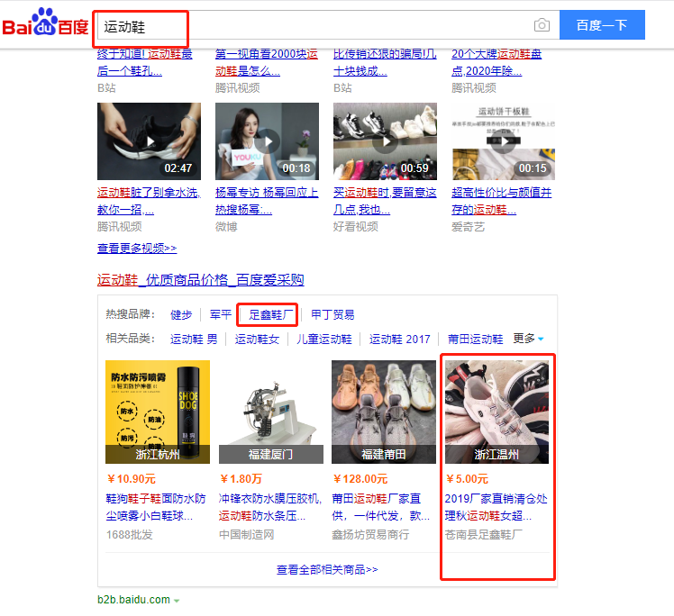This screenshot has width=674, height=616.
Task: Click the 好看视频 source label
Action: (x=356, y=227)
